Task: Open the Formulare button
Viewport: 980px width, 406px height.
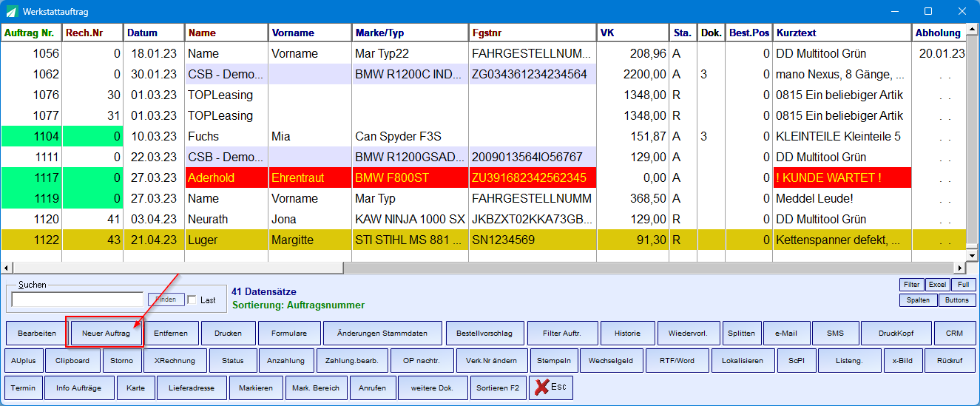Action: pos(289,334)
